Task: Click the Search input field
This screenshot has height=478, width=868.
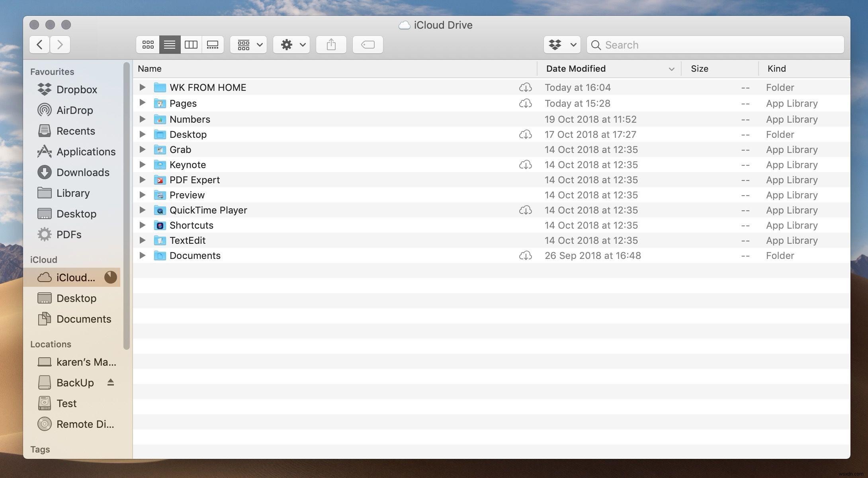Action: (x=715, y=44)
